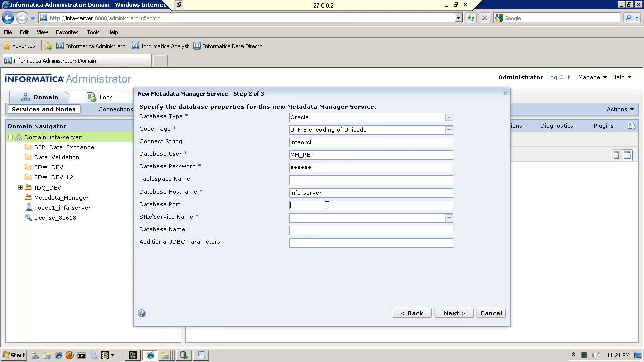This screenshot has height=362, width=644.
Task: Open the Database Type dropdown
Action: [448, 117]
